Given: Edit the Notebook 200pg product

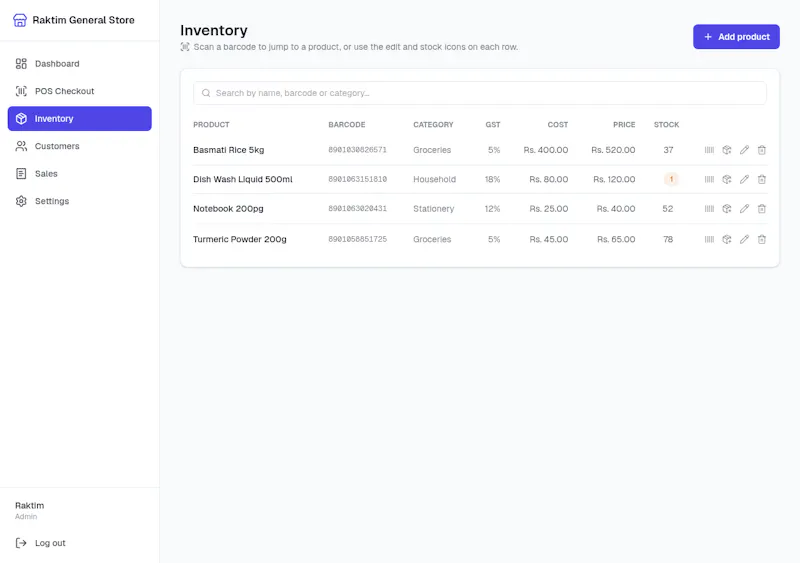Looking at the screenshot, I should pos(744,209).
